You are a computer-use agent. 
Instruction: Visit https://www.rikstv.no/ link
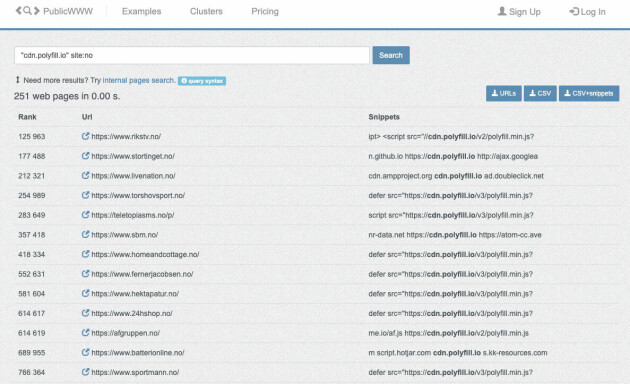tap(126, 137)
